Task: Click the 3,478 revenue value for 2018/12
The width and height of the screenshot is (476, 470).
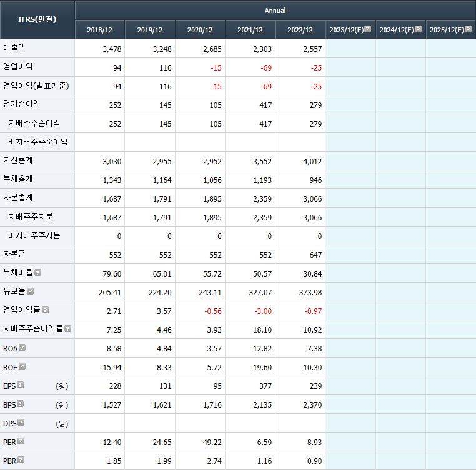Action: 112,49
